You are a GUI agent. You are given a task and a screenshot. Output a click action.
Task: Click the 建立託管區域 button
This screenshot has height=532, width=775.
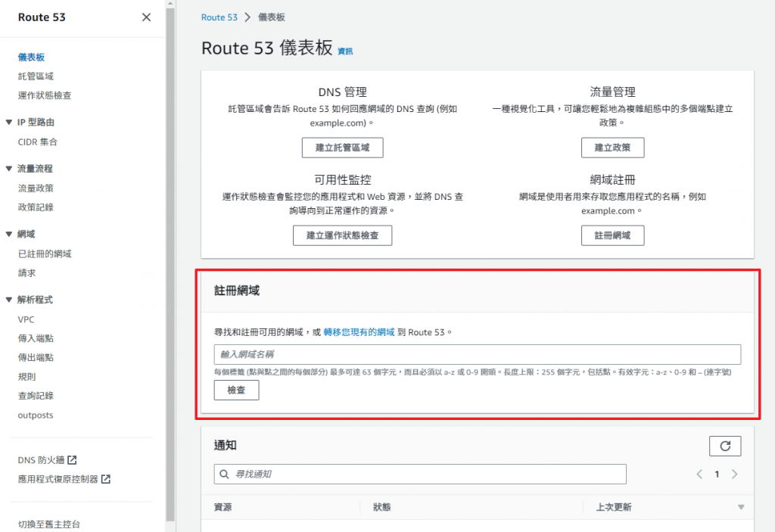[x=343, y=148]
